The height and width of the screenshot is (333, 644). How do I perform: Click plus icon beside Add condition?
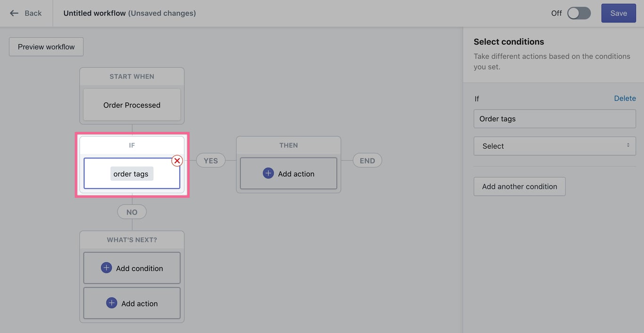point(107,268)
